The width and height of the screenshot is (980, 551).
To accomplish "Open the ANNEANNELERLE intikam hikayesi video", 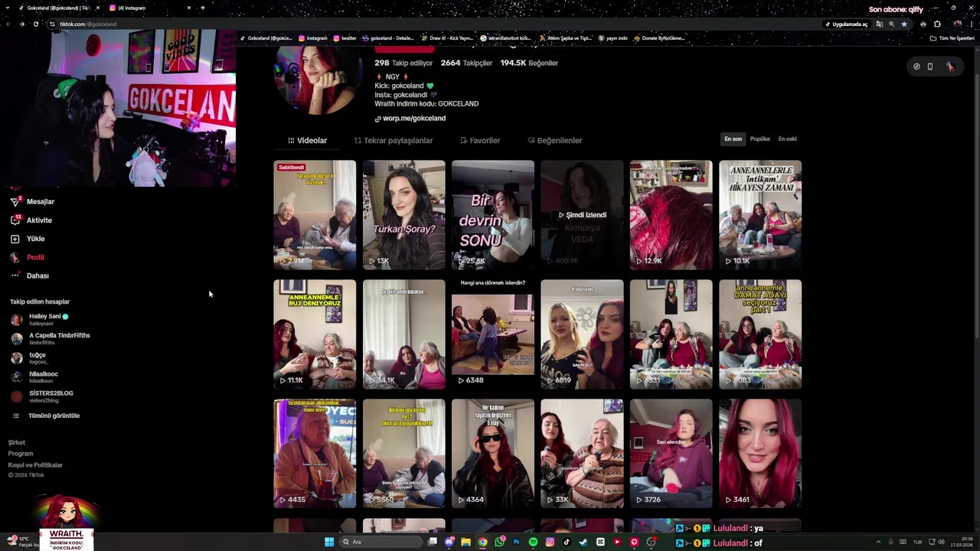I will coord(760,215).
